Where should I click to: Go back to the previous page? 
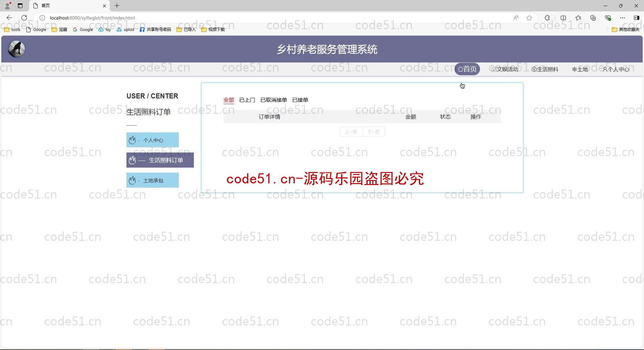tap(9, 18)
